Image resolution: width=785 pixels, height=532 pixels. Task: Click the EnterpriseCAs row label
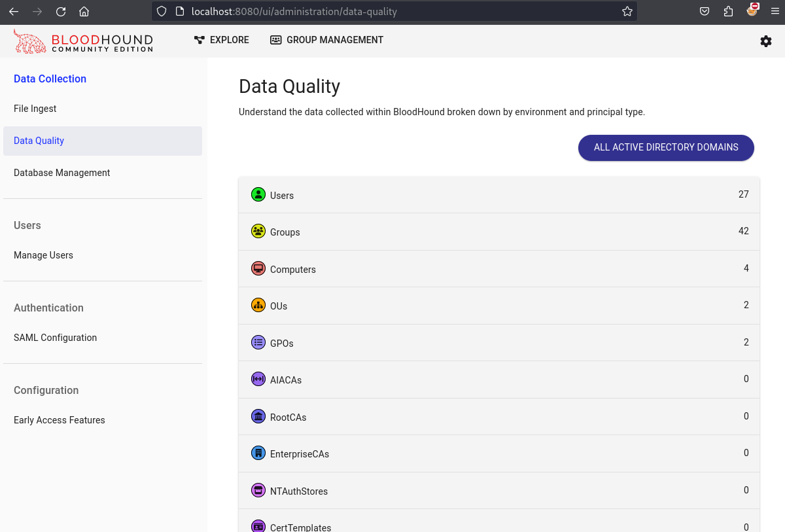click(300, 454)
